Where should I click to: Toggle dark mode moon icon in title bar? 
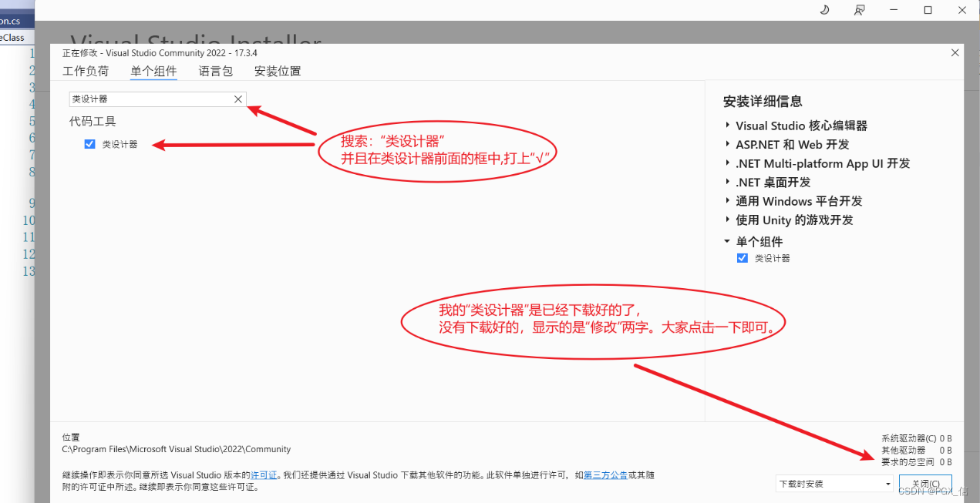point(824,10)
